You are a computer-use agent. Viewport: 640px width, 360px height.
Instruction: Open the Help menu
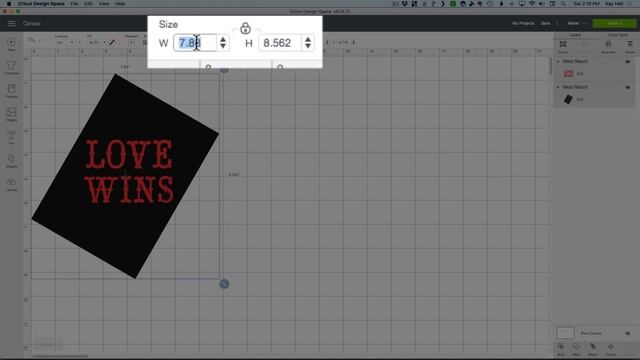(120, 4)
